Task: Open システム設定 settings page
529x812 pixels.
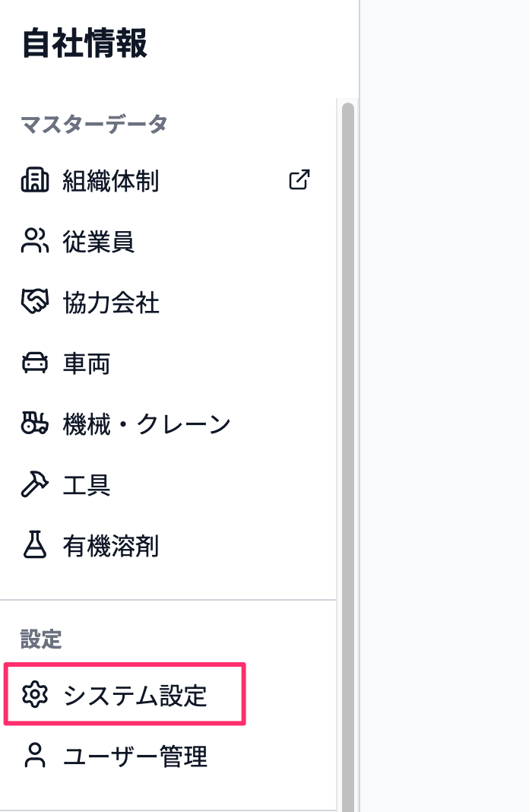Action: (125, 694)
